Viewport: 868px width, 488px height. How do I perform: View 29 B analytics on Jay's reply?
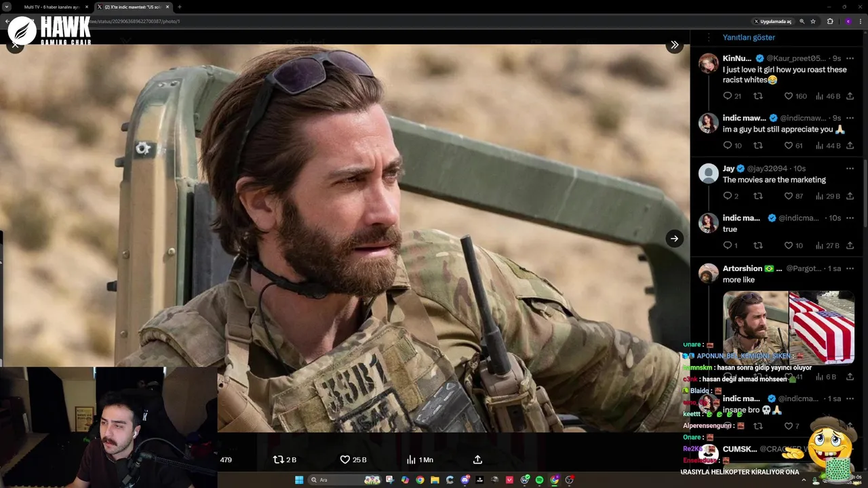click(827, 196)
